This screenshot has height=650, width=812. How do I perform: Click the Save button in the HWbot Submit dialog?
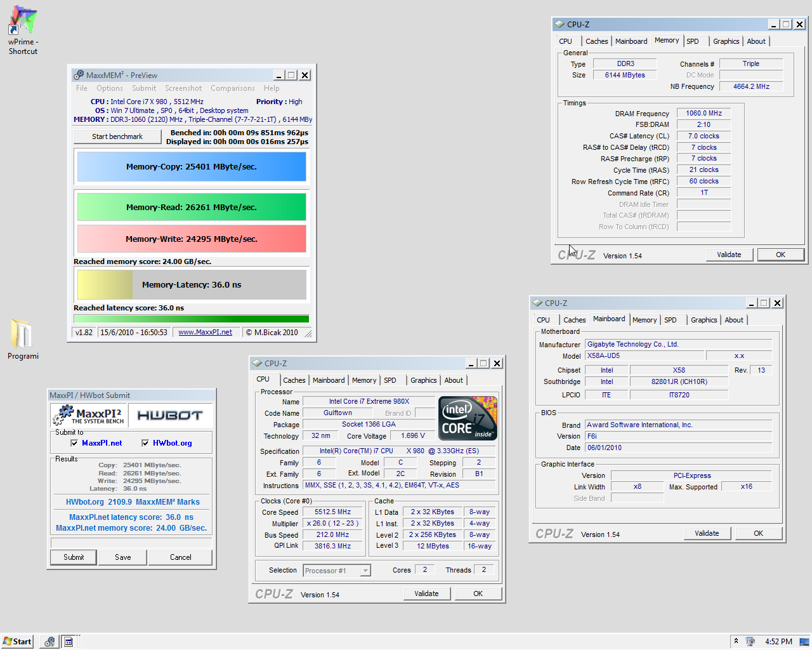tap(123, 557)
